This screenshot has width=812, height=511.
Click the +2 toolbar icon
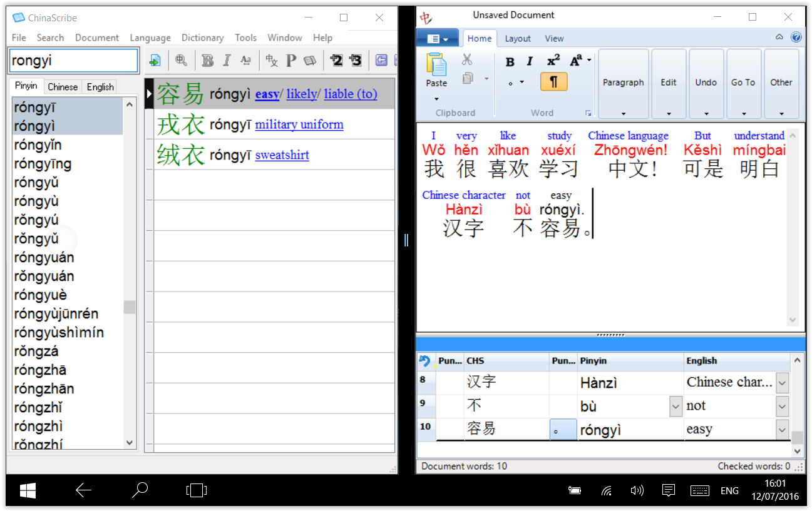pyautogui.click(x=336, y=61)
